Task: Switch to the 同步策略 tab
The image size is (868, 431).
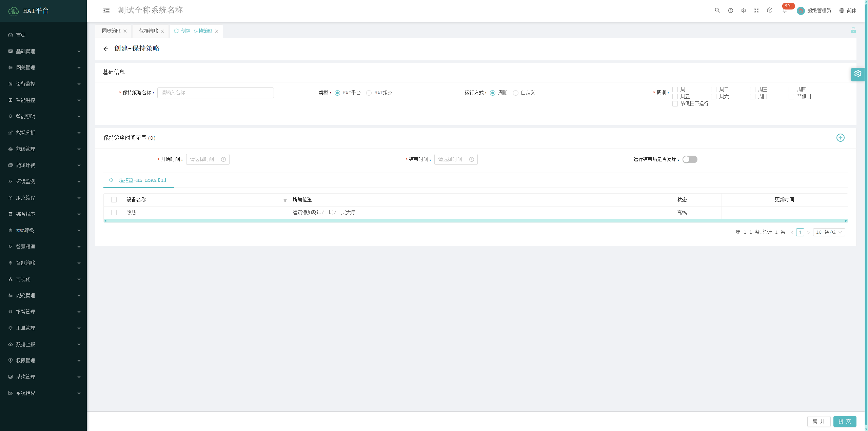Action: [x=111, y=31]
